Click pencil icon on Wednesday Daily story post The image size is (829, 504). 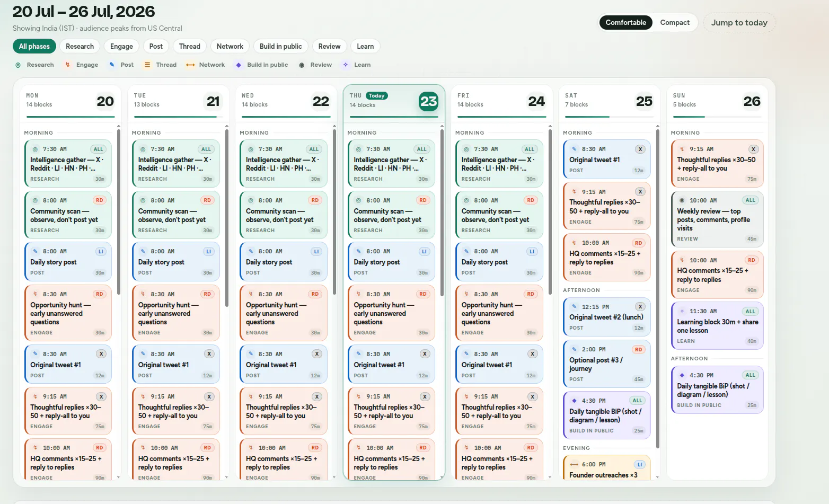click(251, 252)
